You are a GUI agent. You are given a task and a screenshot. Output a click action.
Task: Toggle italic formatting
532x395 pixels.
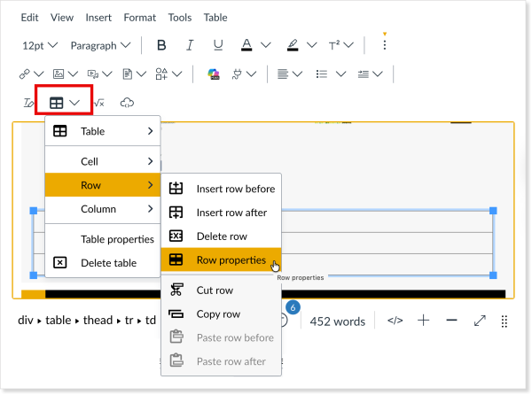(190, 45)
